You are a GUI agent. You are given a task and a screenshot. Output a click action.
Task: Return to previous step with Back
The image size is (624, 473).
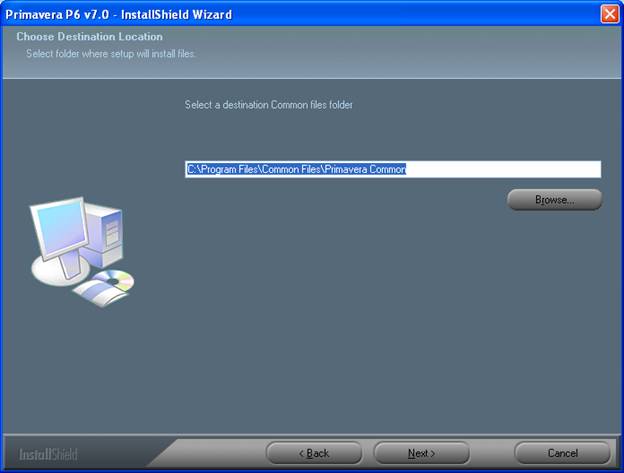pyautogui.click(x=314, y=453)
